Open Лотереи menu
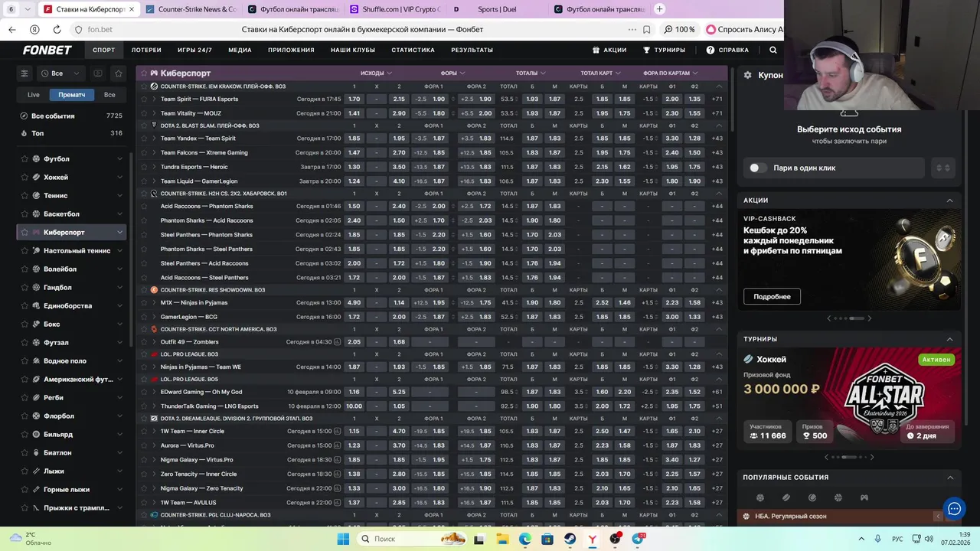The image size is (980, 551). click(x=146, y=50)
